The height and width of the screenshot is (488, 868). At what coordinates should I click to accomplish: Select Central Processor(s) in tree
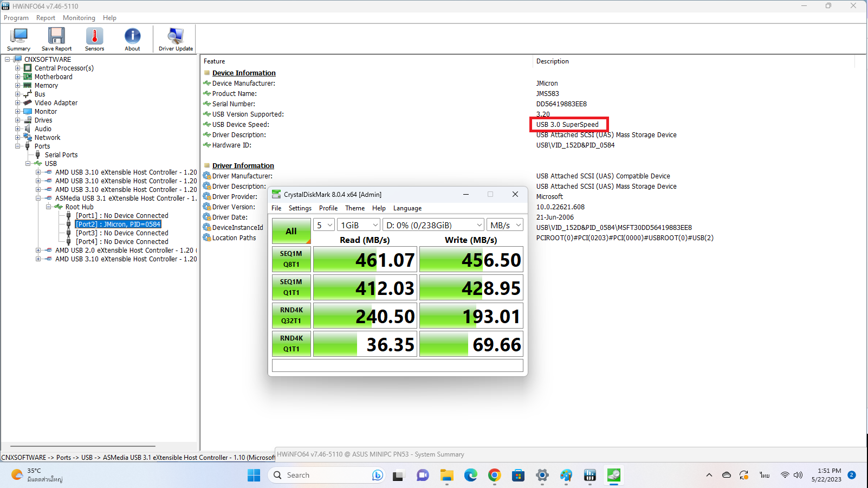point(64,68)
